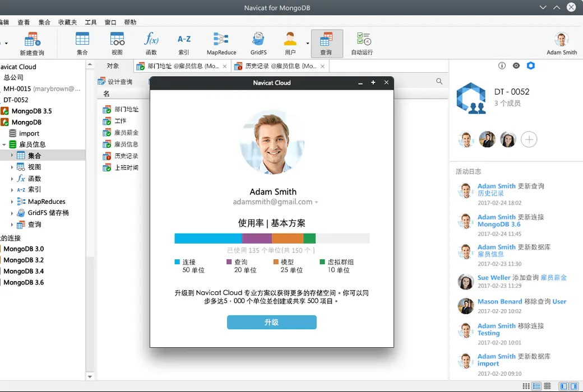Open the 窗口 menu
583x392 pixels.
[110, 22]
